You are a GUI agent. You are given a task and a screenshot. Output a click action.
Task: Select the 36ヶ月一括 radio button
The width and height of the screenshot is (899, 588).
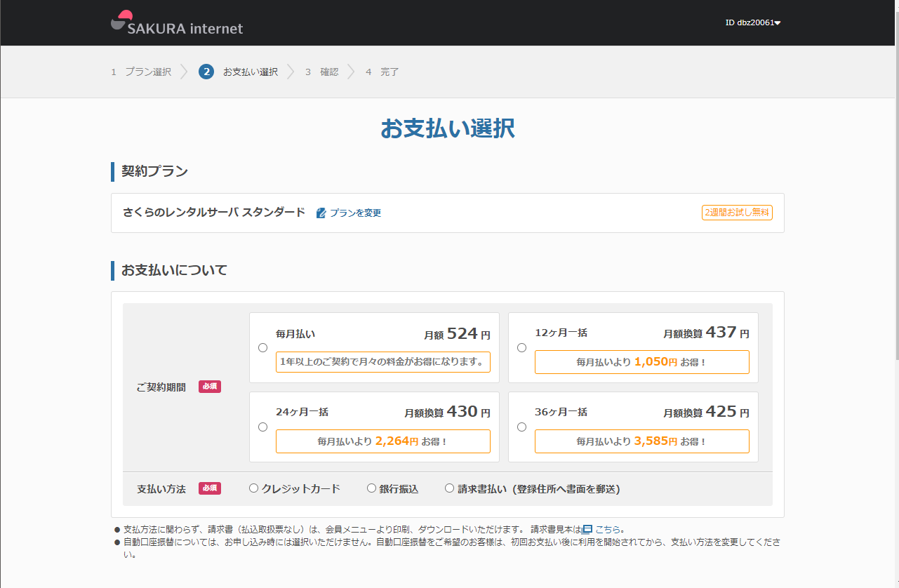[521, 427]
